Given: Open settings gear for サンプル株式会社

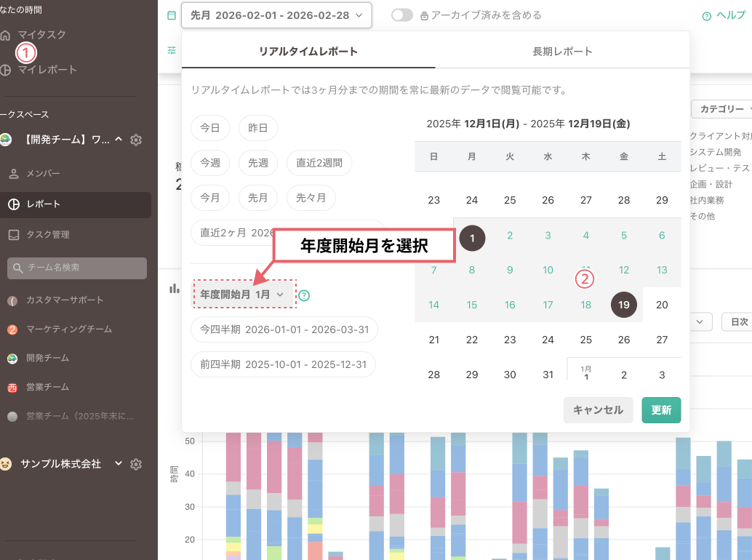Looking at the screenshot, I should coord(136,464).
